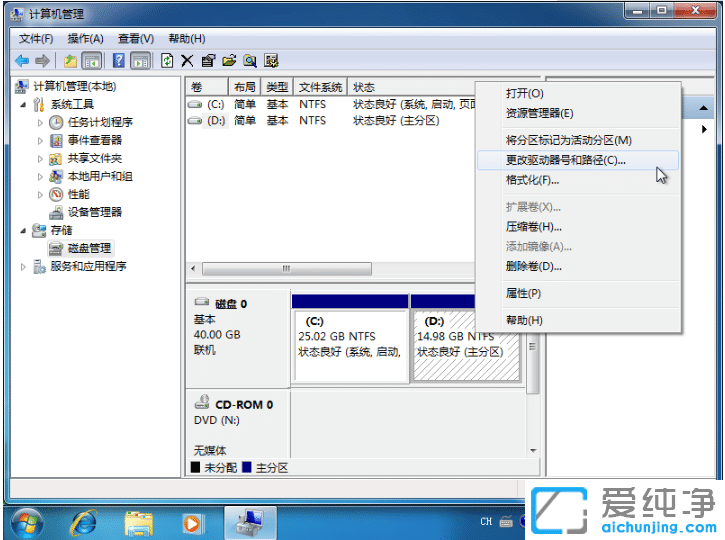The image size is (725, 540).
Task: Open the 查看(V) menu
Action: [x=136, y=38]
